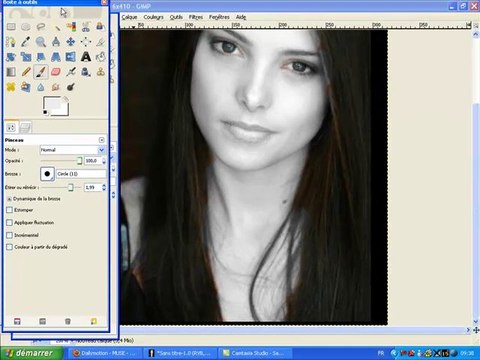This screenshot has height=360, width=480.
Task: Select the Rotate tool
Action: 11,57
